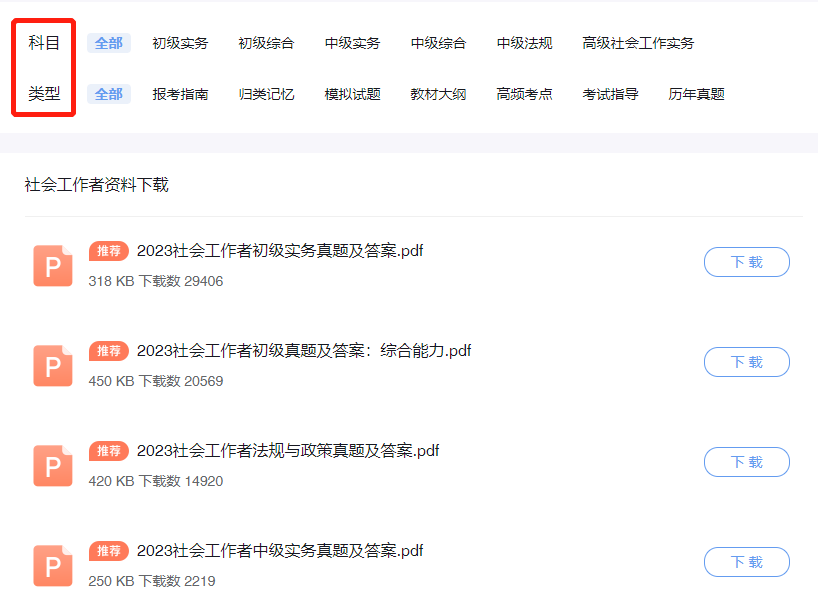Show 模拟试题 type materials
Image resolution: width=818 pixels, height=611 pixels.
click(352, 94)
